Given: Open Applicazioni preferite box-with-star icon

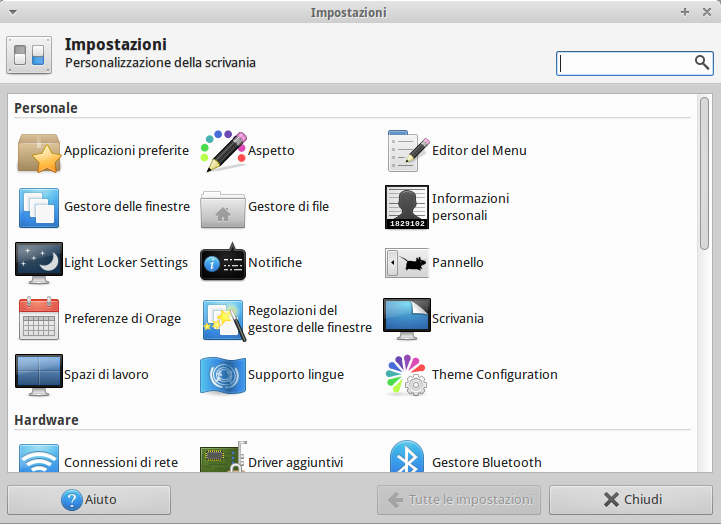Looking at the screenshot, I should coord(39,152).
